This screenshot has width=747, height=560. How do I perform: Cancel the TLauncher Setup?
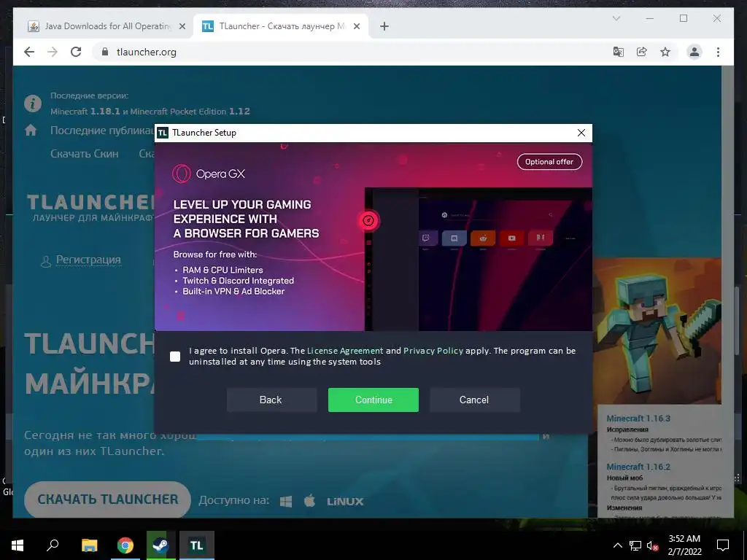(x=474, y=400)
